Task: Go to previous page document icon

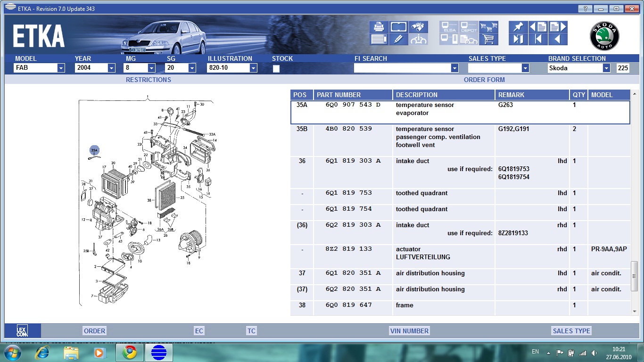Action: click(538, 27)
